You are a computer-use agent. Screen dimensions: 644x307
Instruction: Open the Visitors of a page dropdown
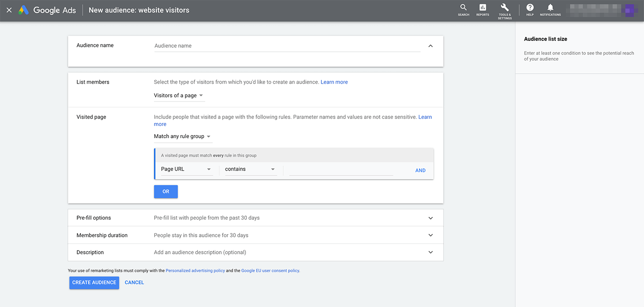[179, 96]
